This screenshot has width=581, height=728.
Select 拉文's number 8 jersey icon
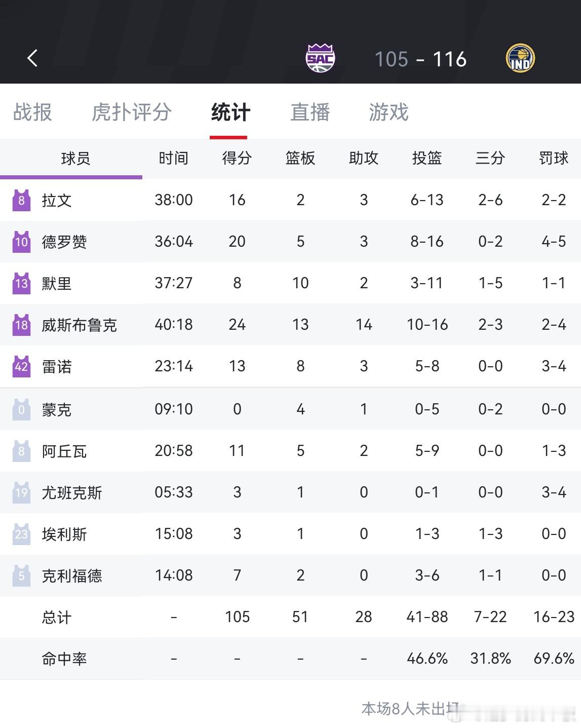[21, 200]
